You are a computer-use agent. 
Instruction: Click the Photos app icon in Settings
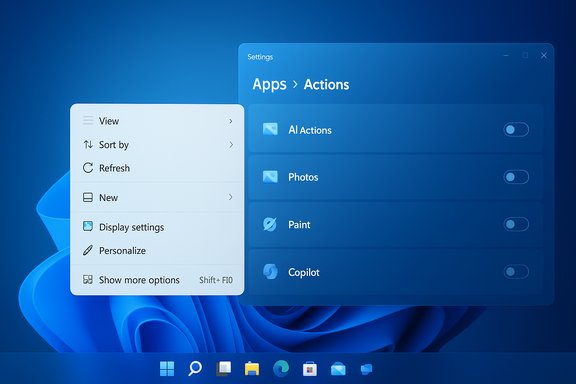coord(270,177)
